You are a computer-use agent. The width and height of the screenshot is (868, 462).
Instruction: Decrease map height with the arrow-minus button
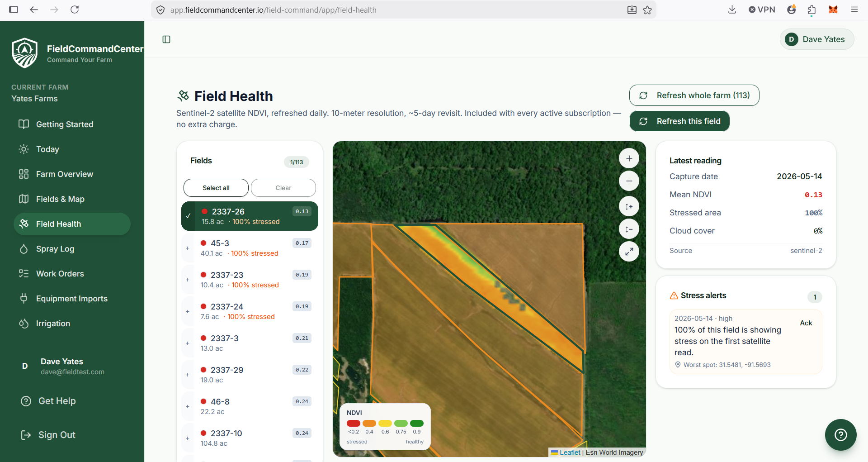tap(629, 229)
